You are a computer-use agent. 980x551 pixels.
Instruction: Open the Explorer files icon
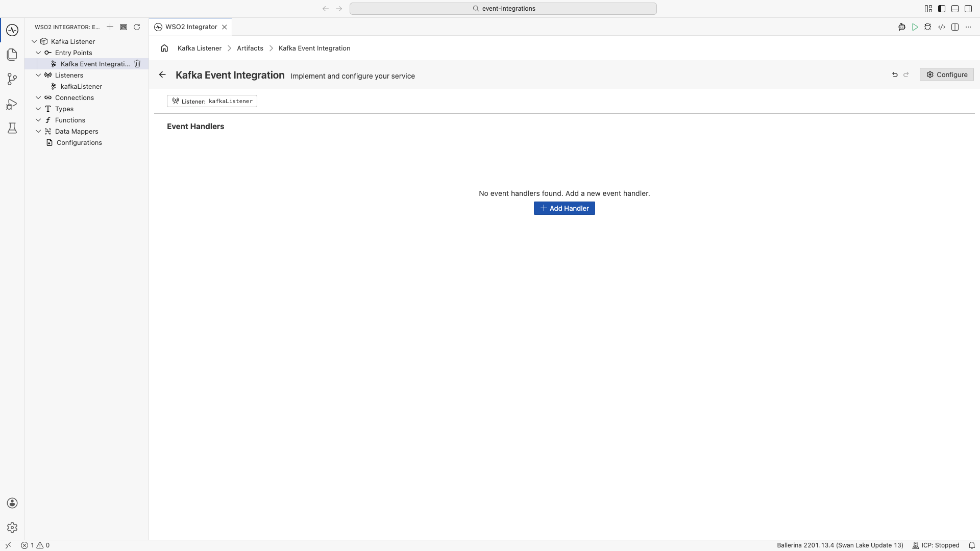click(x=12, y=55)
